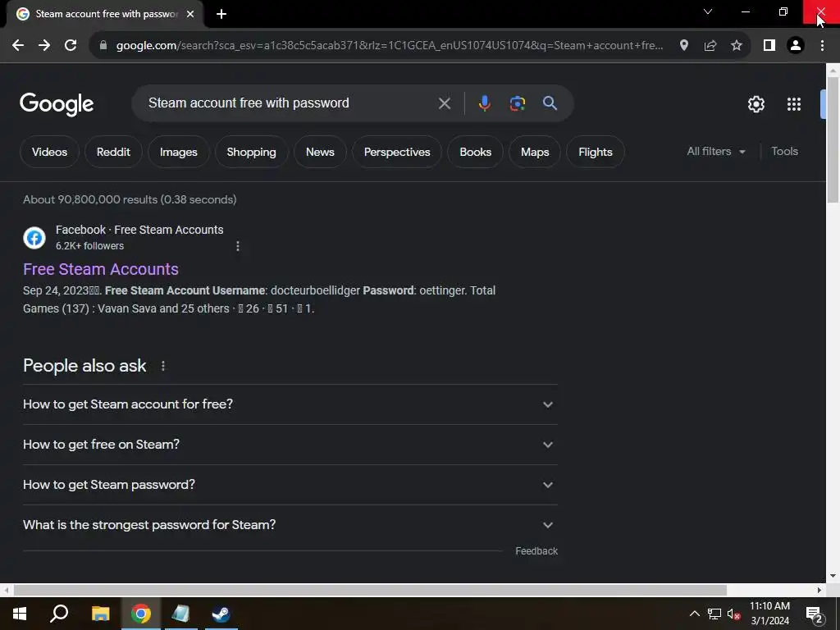Image resolution: width=840 pixels, height=630 pixels.
Task: Open the tab search chevron
Action: point(708,11)
